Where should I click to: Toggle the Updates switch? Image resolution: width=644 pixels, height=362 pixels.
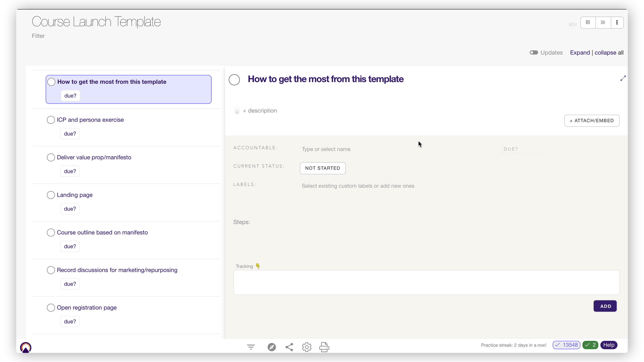coord(534,53)
